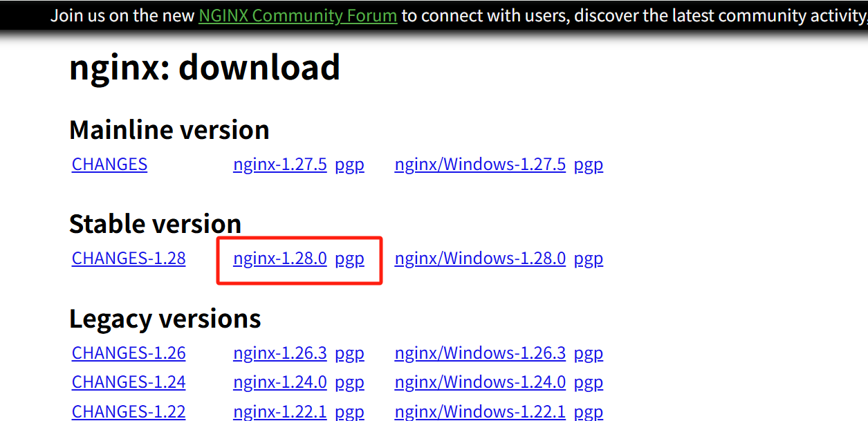Image resolution: width=868 pixels, height=421 pixels.
Task: Open the CHANGES-1.28 link
Action: pos(129,259)
